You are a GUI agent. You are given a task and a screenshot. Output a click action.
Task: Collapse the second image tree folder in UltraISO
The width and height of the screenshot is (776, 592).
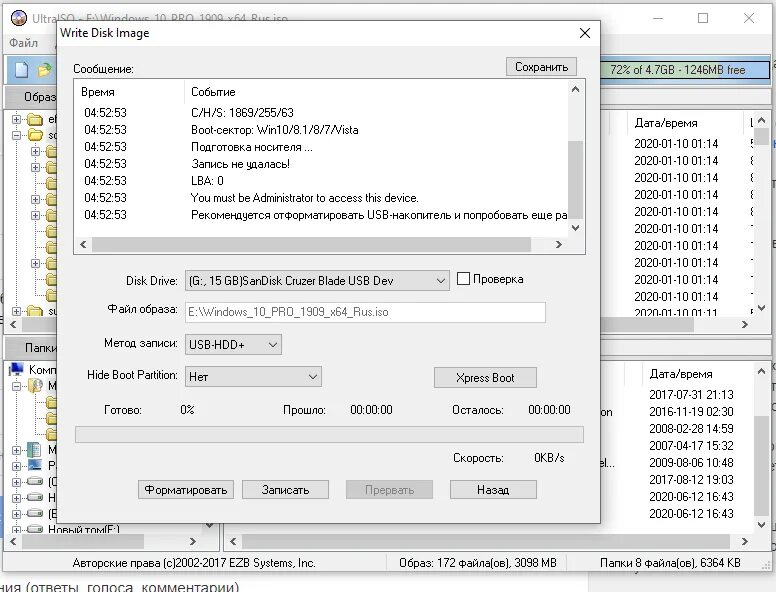[x=16, y=135]
